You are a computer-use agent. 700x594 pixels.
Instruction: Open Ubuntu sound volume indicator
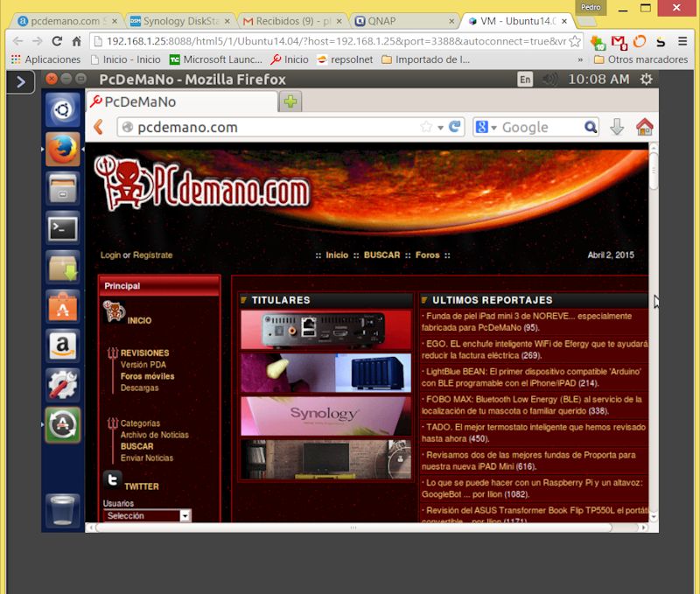[550, 80]
